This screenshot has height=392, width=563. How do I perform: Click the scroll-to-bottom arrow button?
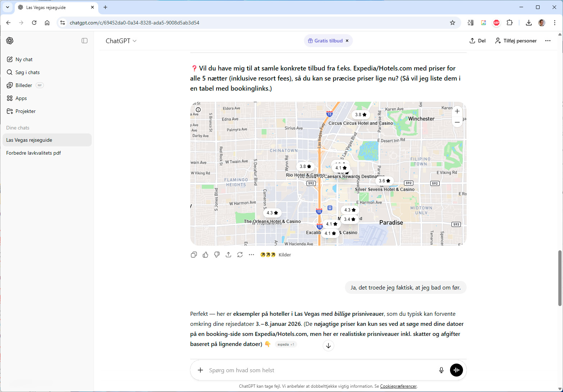pos(328,346)
